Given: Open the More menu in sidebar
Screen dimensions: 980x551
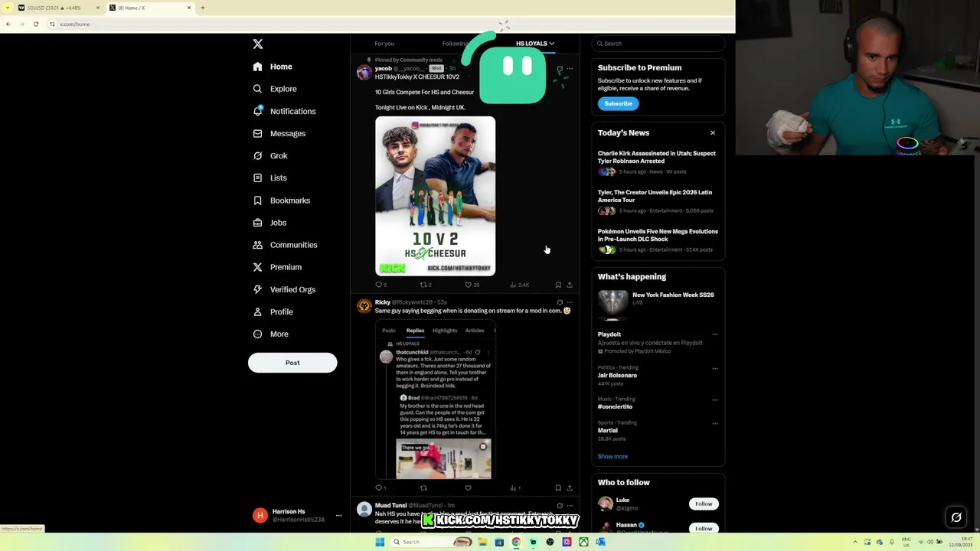Looking at the screenshot, I should 271,334.
